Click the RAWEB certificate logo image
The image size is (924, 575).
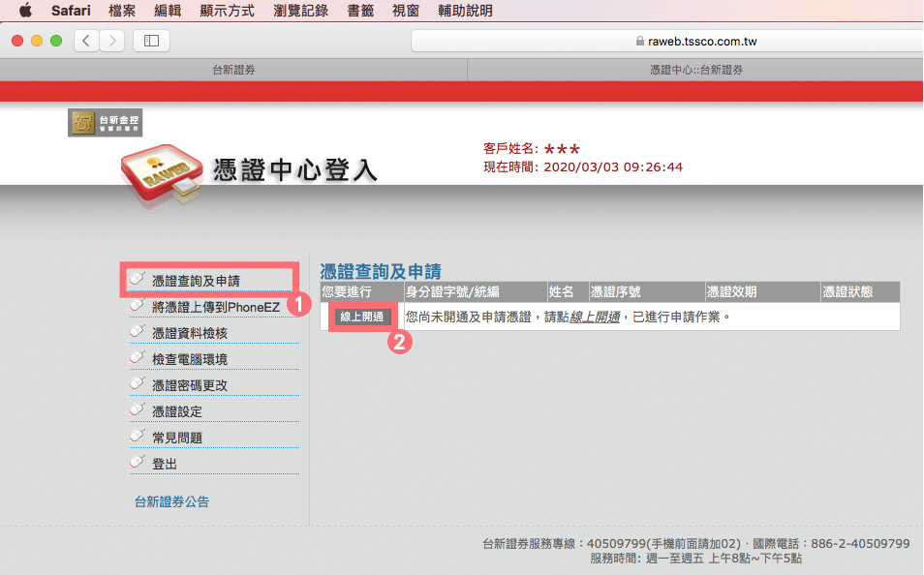[162, 174]
